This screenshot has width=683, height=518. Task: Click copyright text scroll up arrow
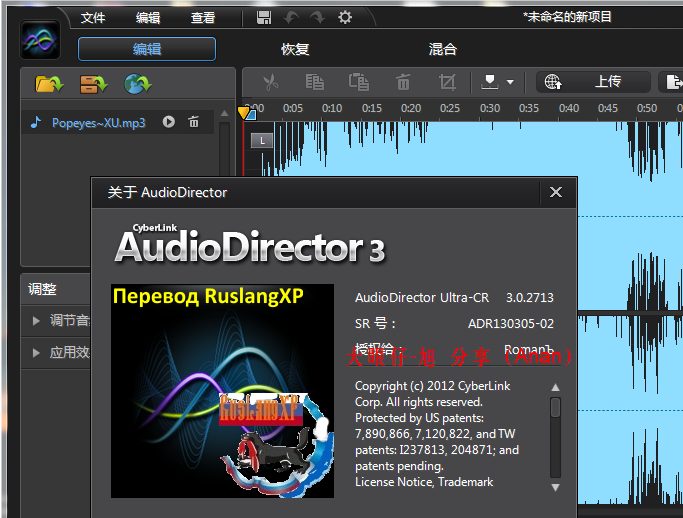click(555, 387)
